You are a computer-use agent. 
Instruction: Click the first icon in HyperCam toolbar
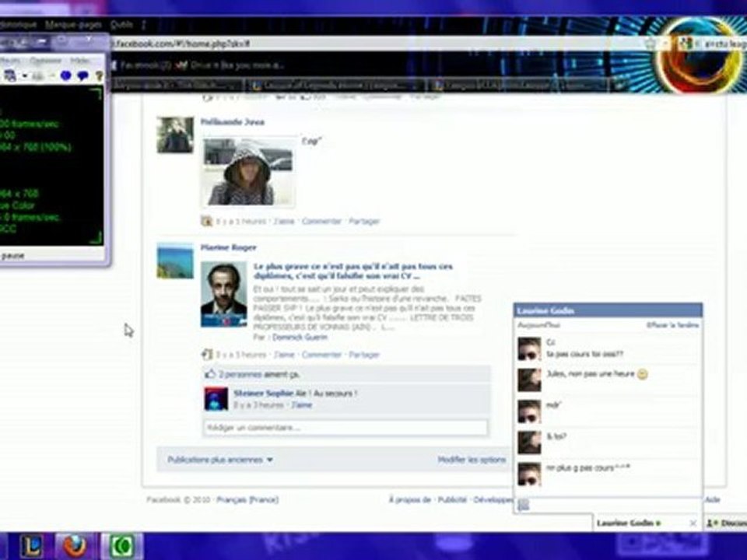[x=9, y=75]
